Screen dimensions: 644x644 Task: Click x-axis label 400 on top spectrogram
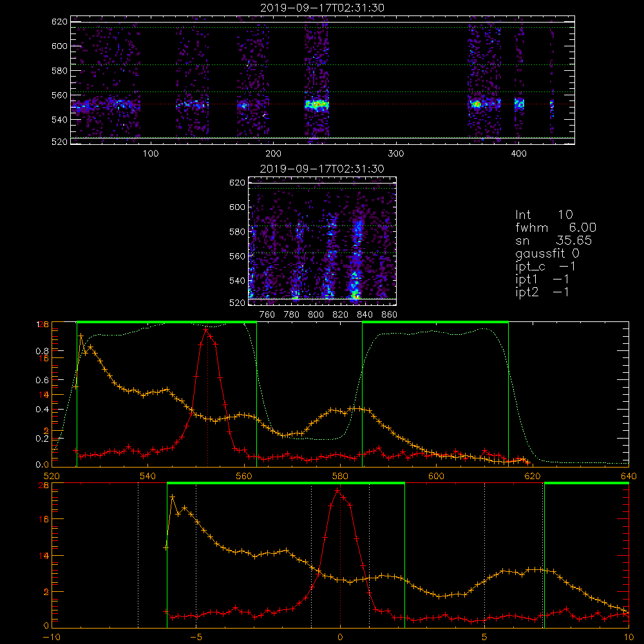[518, 154]
